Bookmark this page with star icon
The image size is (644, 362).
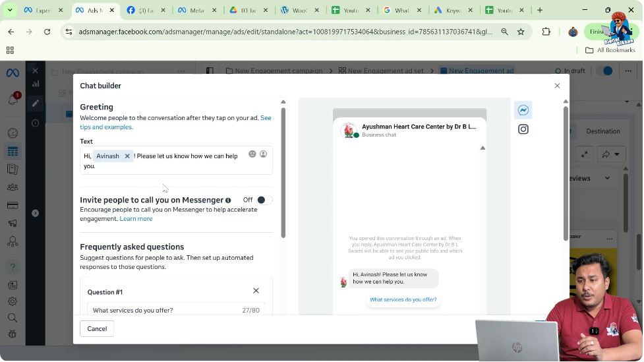coord(521,32)
